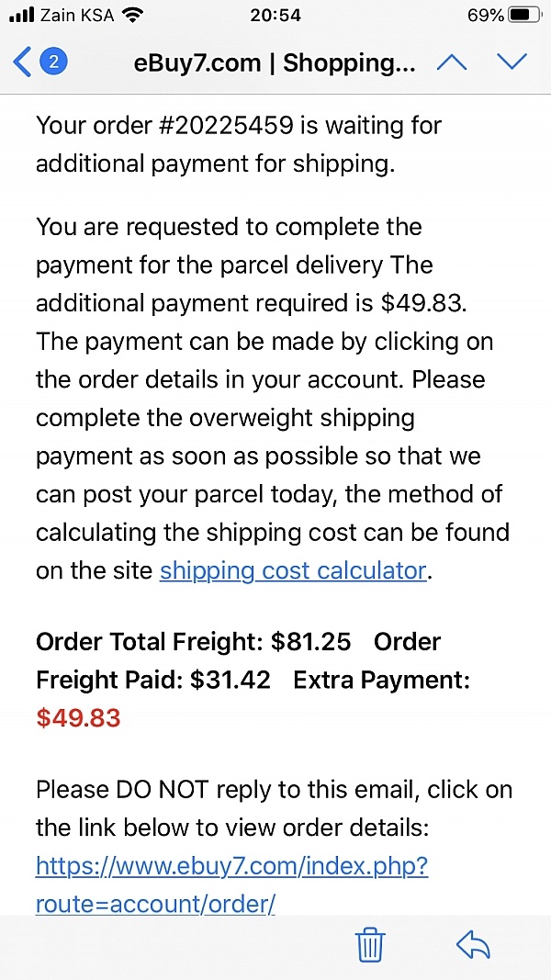Viewport: 551px width, 980px height.
Task: Tap the Wi-Fi status icon
Action: (x=133, y=16)
